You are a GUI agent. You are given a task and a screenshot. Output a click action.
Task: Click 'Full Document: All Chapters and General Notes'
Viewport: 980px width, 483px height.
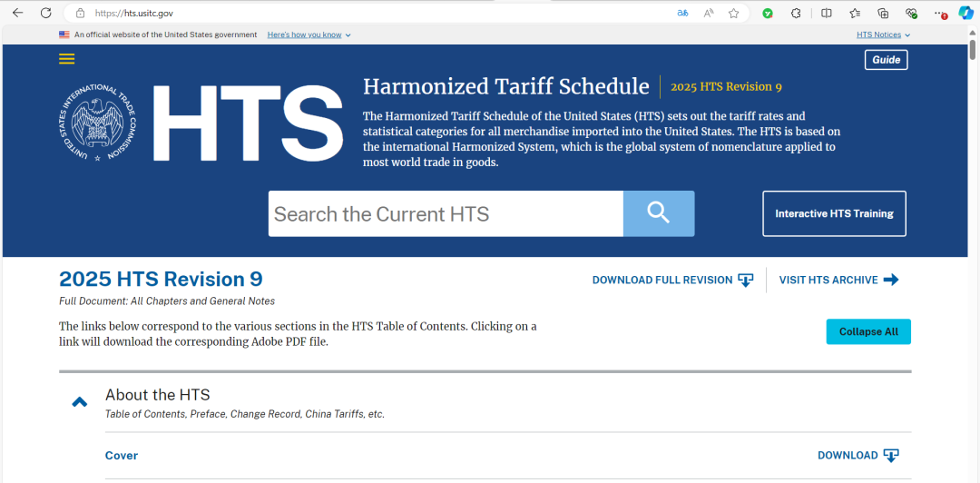pyautogui.click(x=167, y=301)
